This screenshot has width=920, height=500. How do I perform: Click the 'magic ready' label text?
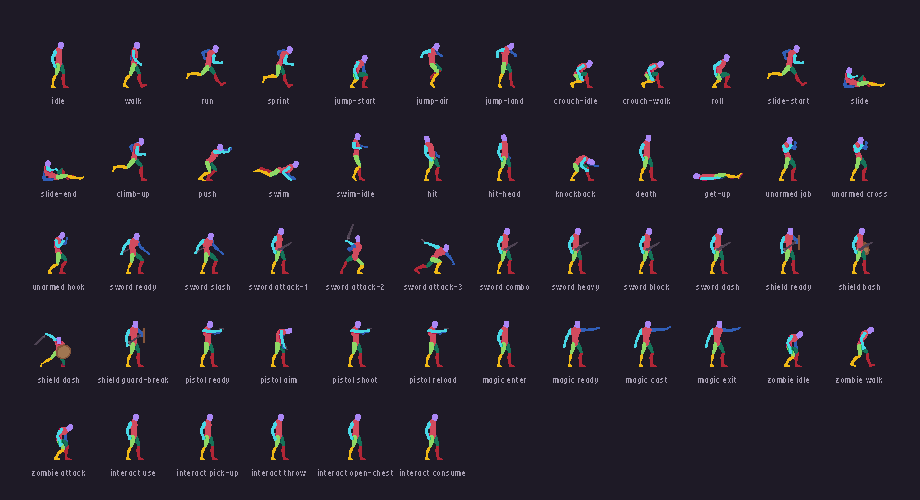point(576,380)
